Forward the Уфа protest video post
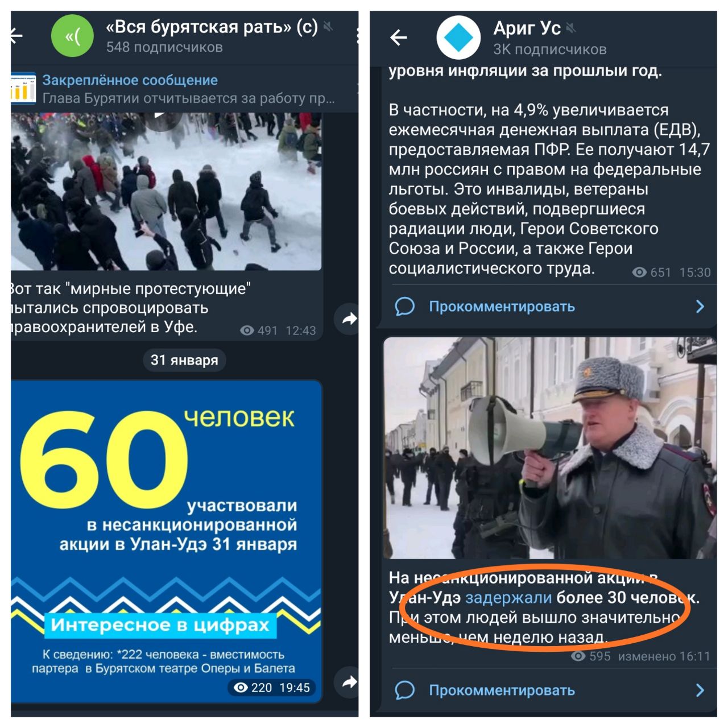 click(349, 318)
